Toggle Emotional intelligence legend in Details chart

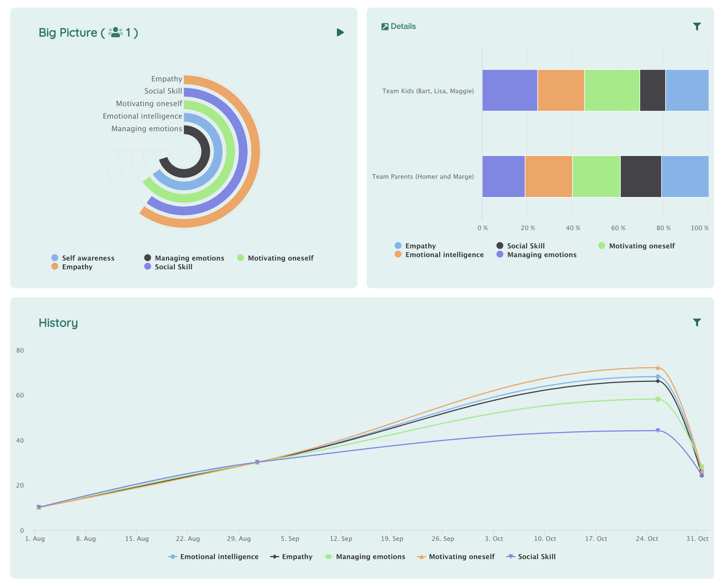coord(439,254)
